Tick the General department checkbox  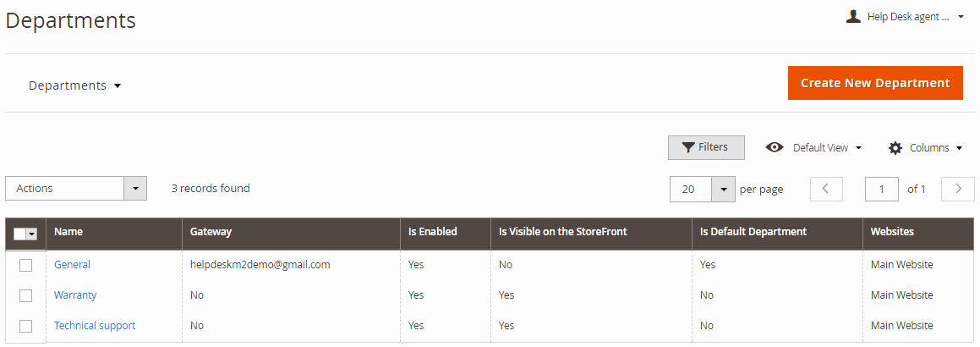[25, 265]
